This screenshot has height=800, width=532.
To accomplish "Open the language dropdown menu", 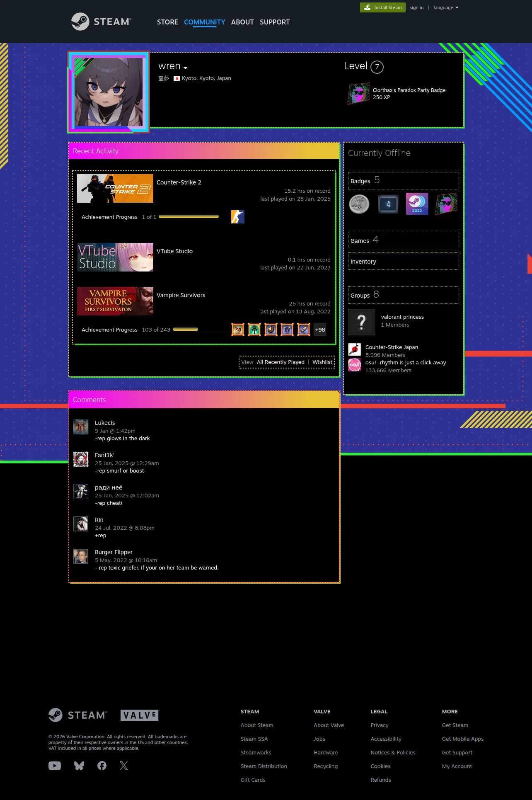I will point(446,7).
